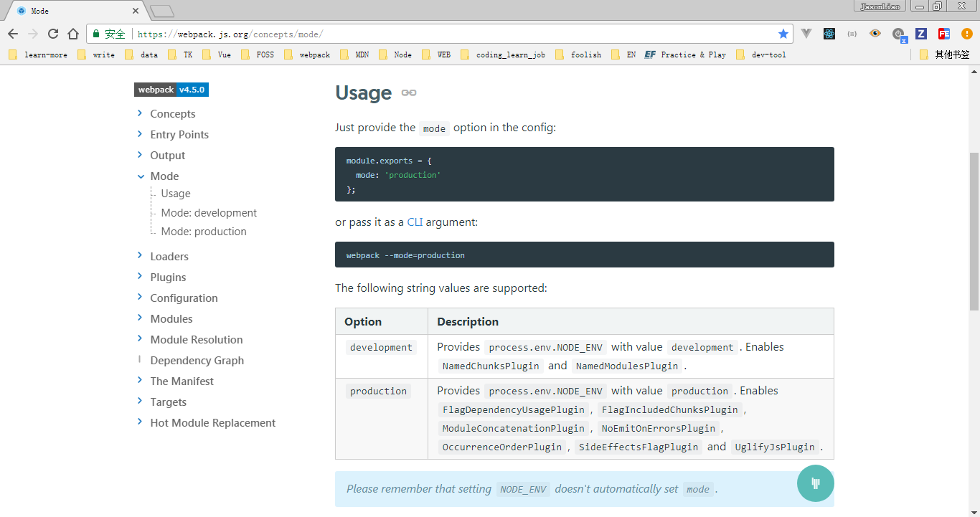Open the orange exclamation Chrome menu icon
Viewport: 980px width, 517px height.
pyautogui.click(x=966, y=34)
